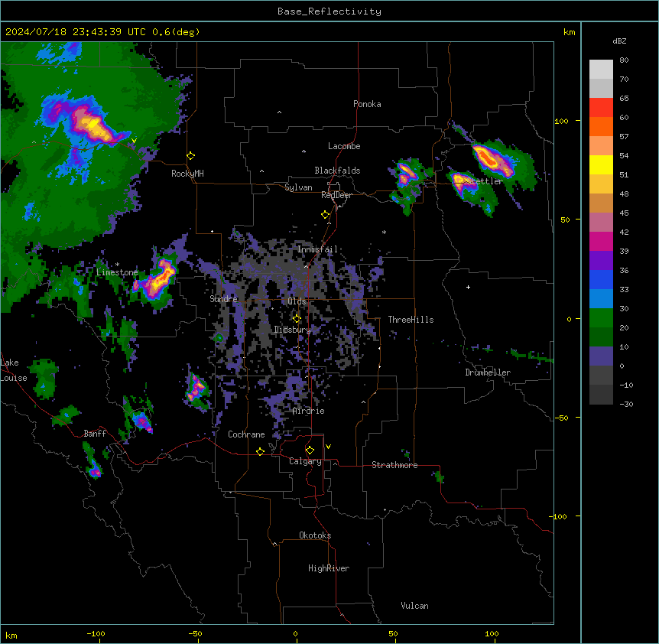This screenshot has height=644, width=659.
Task: Click the Sylvan label
Action: [298, 188]
